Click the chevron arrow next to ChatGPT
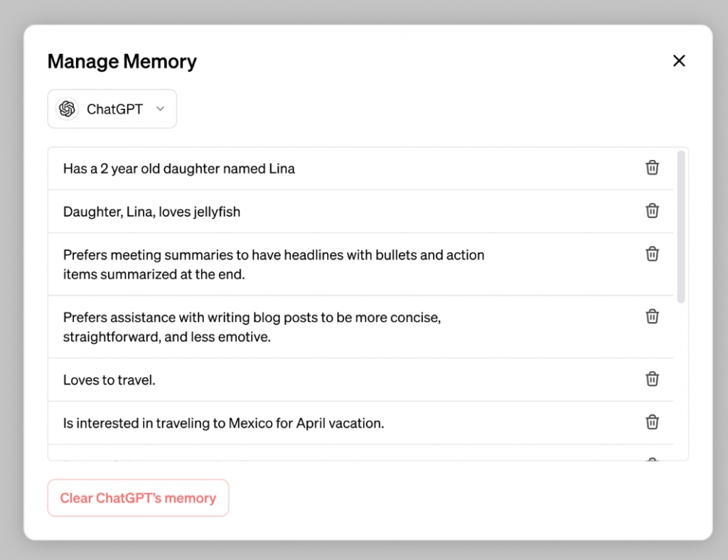Image resolution: width=728 pixels, height=560 pixels. tap(160, 109)
